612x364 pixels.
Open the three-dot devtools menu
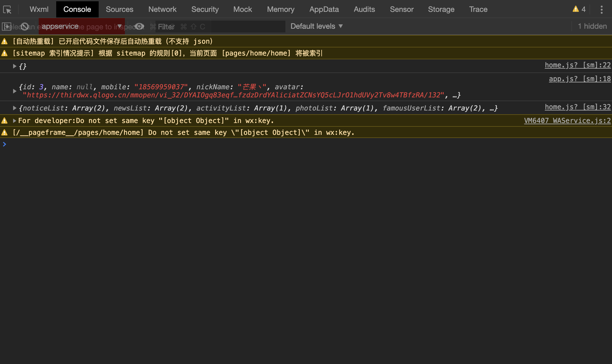tap(601, 9)
